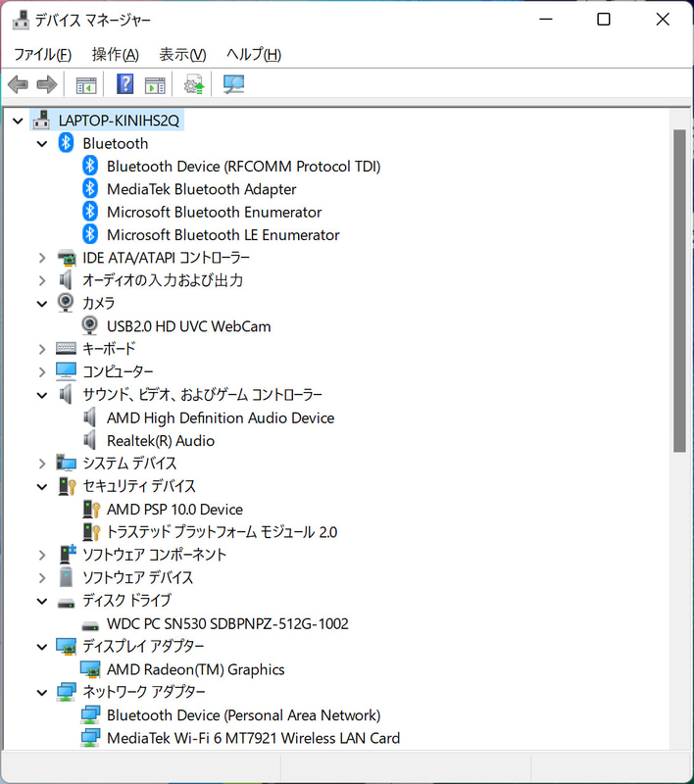This screenshot has height=784, width=694.
Task: Open the 表示(V) menu
Action: click(182, 54)
